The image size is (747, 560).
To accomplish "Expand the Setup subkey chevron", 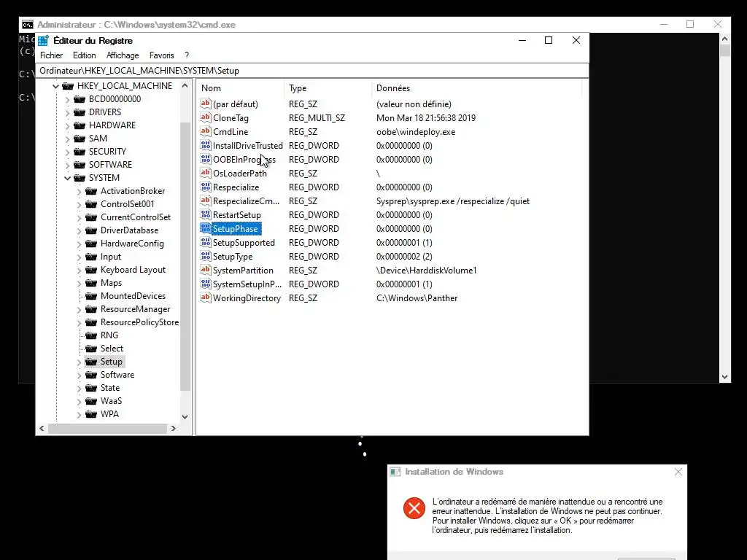I will 79,362.
